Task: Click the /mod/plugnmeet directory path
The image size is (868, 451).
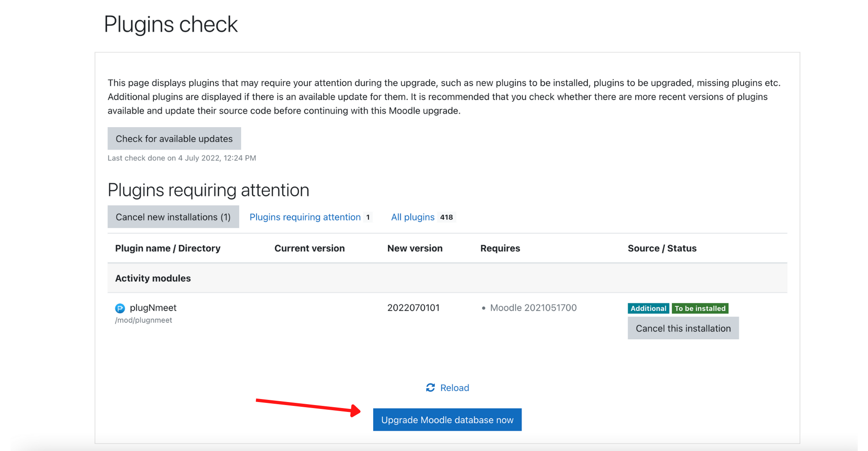Action: (x=144, y=320)
